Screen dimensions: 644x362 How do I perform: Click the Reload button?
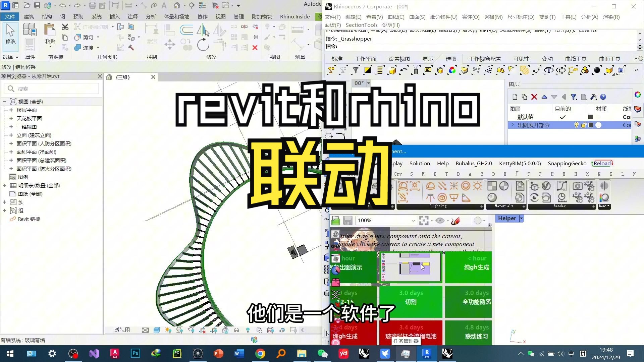click(602, 163)
